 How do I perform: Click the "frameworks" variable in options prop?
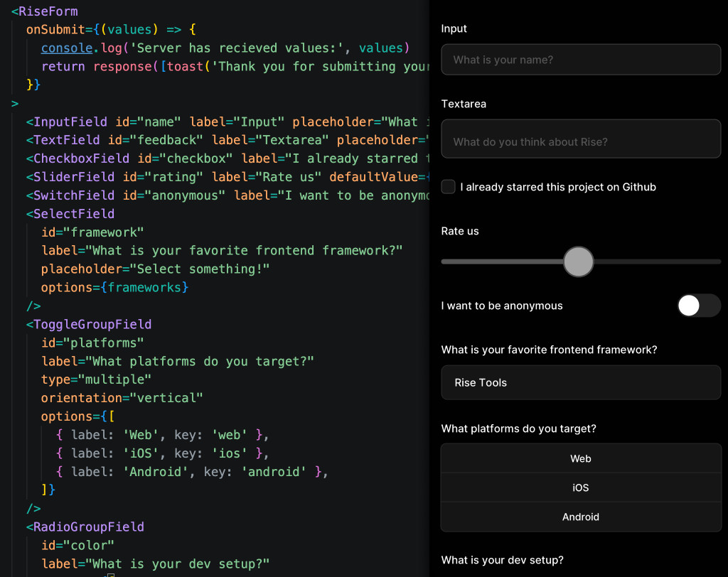pos(148,288)
